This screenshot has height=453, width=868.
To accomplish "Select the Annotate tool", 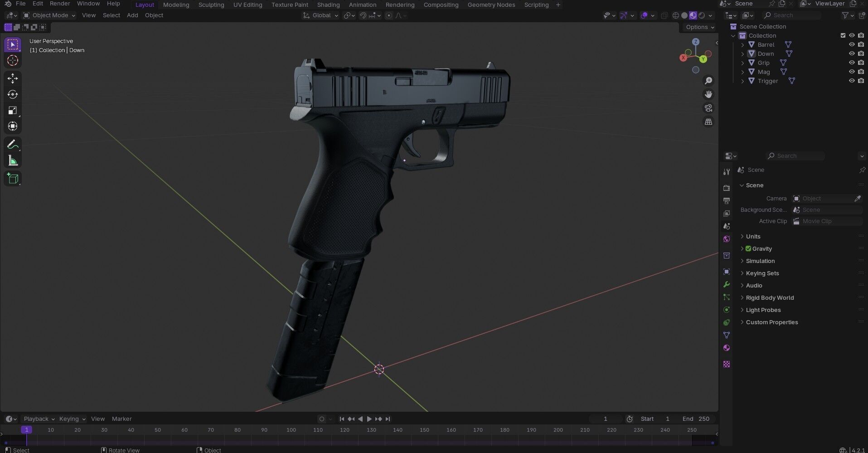I will click(13, 145).
